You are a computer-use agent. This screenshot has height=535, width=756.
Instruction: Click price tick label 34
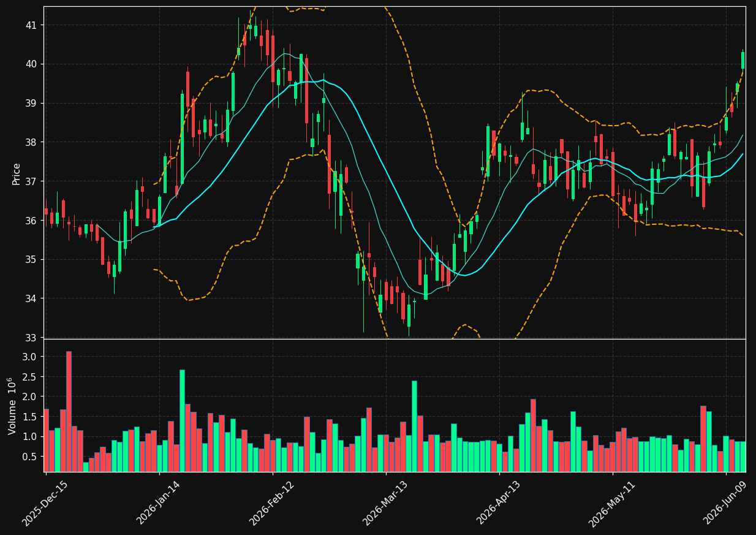[31, 298]
